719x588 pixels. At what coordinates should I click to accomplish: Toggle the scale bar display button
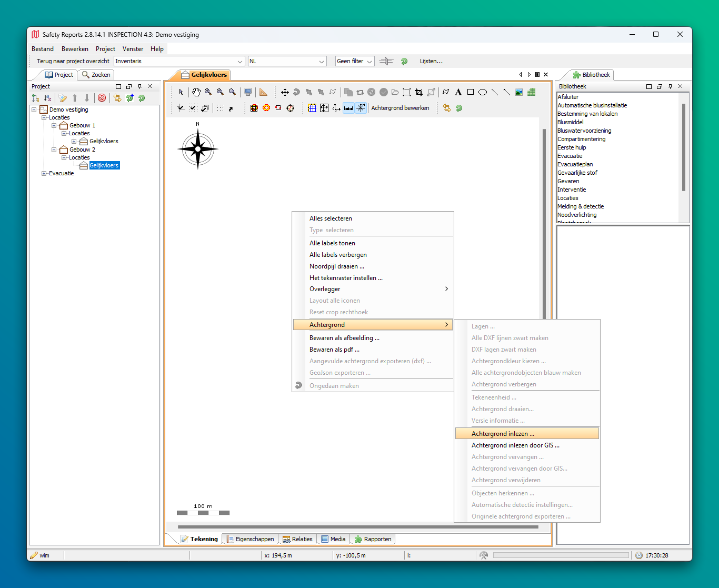point(348,108)
